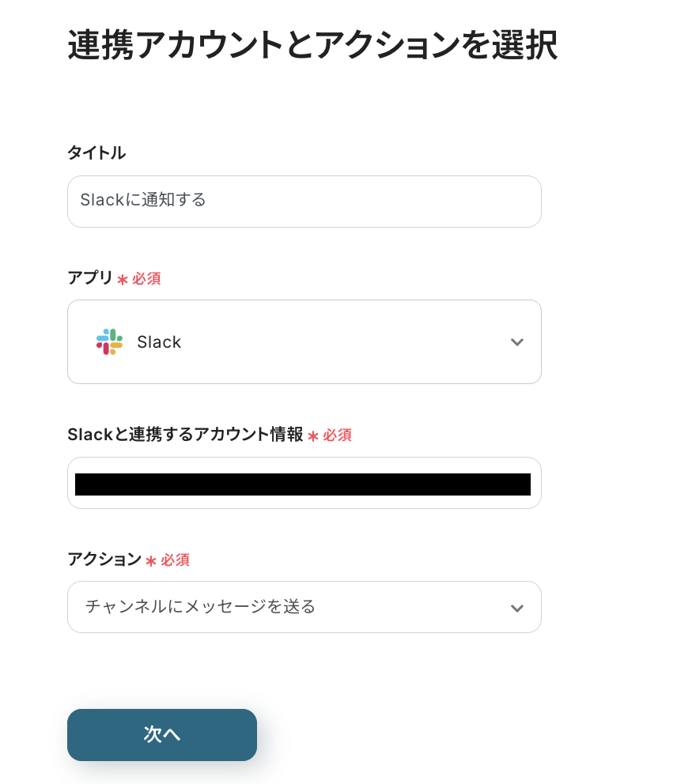Click the redacted Slack account info field
This screenshot has height=784, width=677.
coord(303,484)
